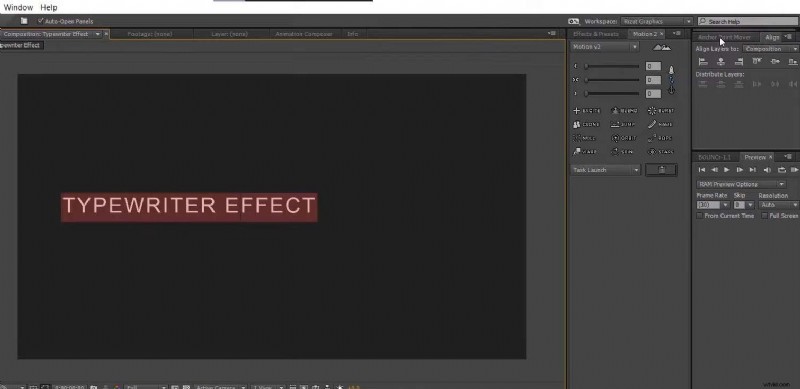Image resolution: width=800 pixels, height=389 pixels.
Task: Click the middle easing slider in Motion v2
Action: 612,80
